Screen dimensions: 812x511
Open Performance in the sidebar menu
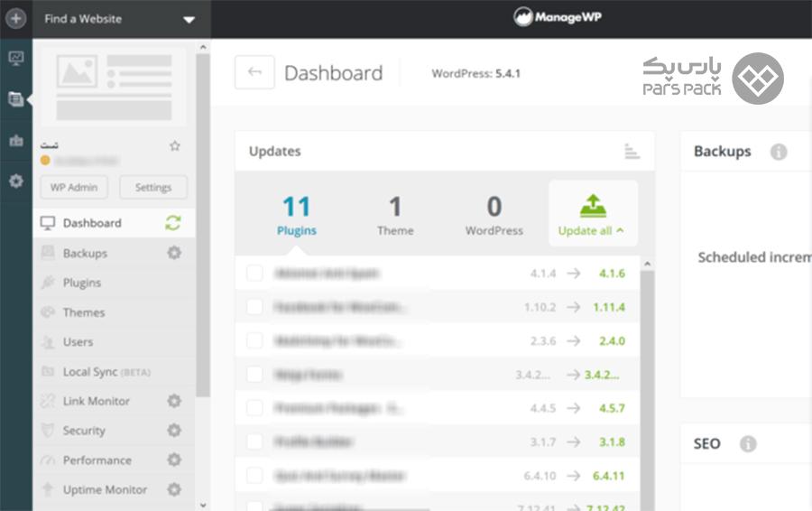tap(114, 460)
